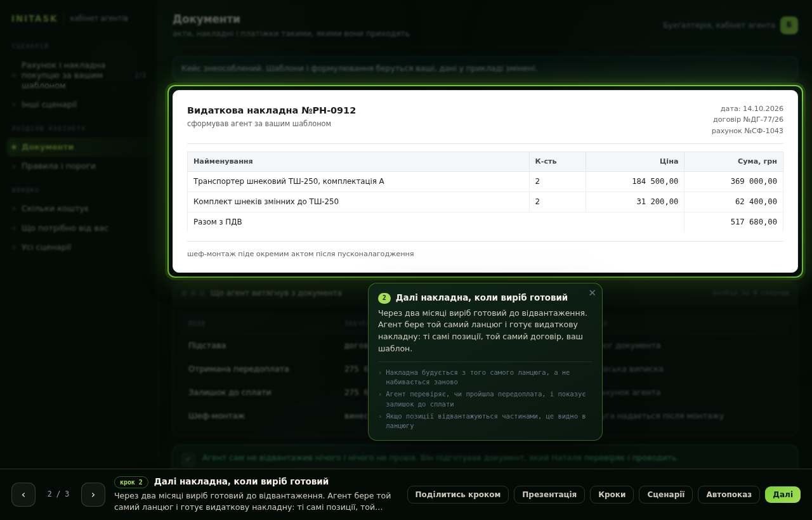Image resolution: width=812 pixels, height=520 pixels.
Task: Click the green Далі button
Action: pos(783,495)
